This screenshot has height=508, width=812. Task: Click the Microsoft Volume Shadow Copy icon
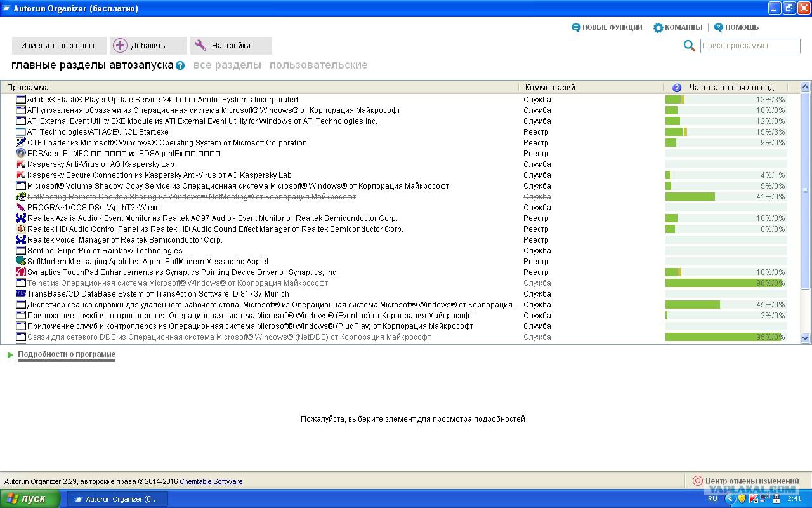pyautogui.click(x=20, y=186)
